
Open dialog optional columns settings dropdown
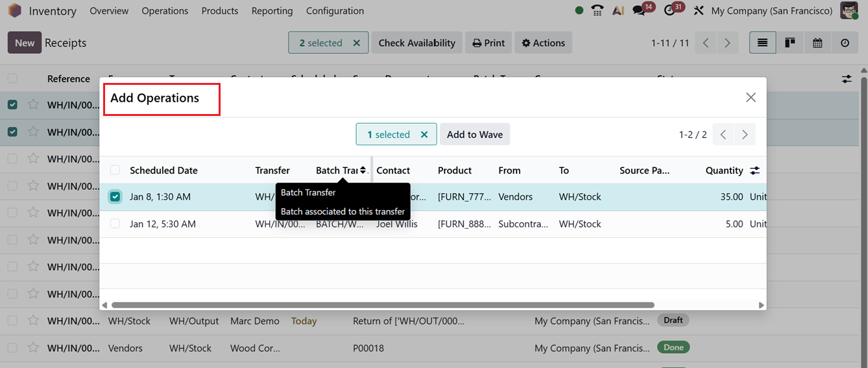click(754, 170)
